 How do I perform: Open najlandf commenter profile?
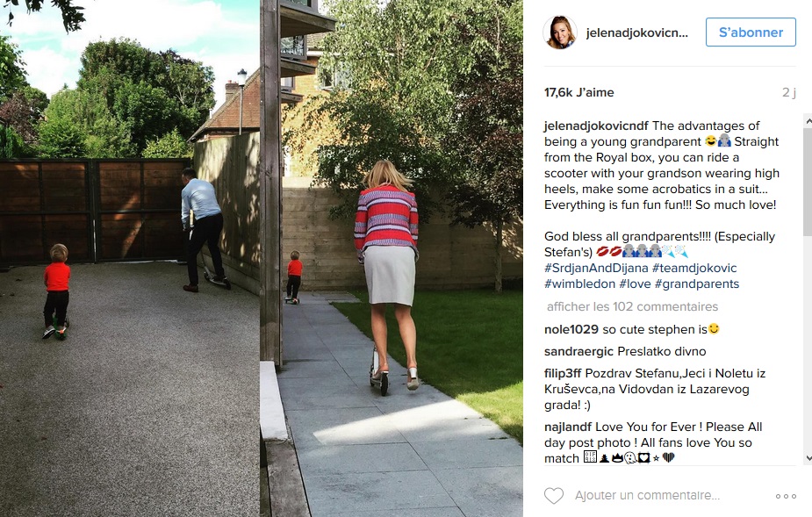[x=568, y=427]
